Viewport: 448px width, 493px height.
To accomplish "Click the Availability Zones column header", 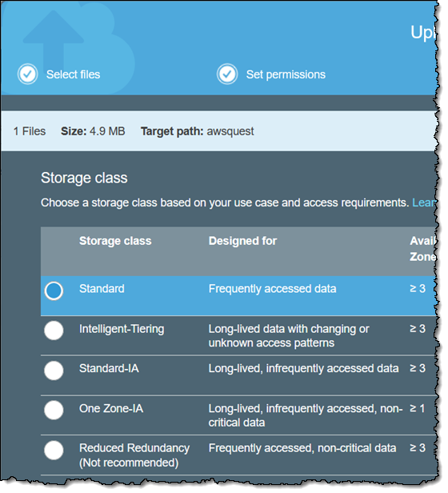I will [x=423, y=249].
